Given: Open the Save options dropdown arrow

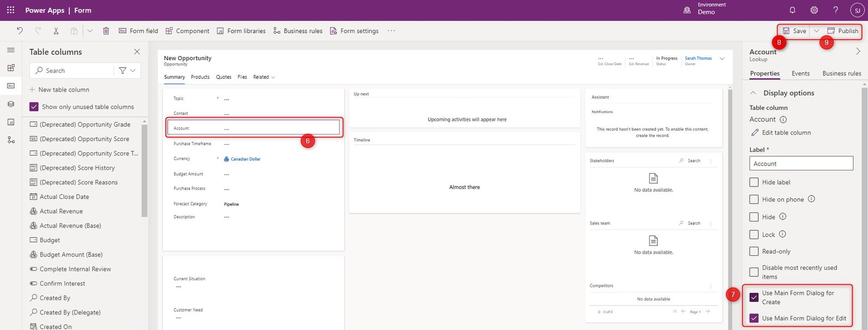Looking at the screenshot, I should (x=816, y=31).
